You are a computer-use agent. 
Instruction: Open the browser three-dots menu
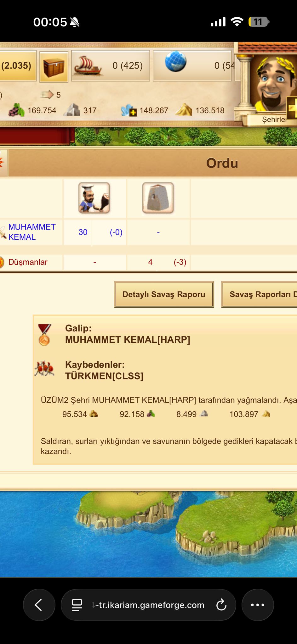[x=258, y=605]
